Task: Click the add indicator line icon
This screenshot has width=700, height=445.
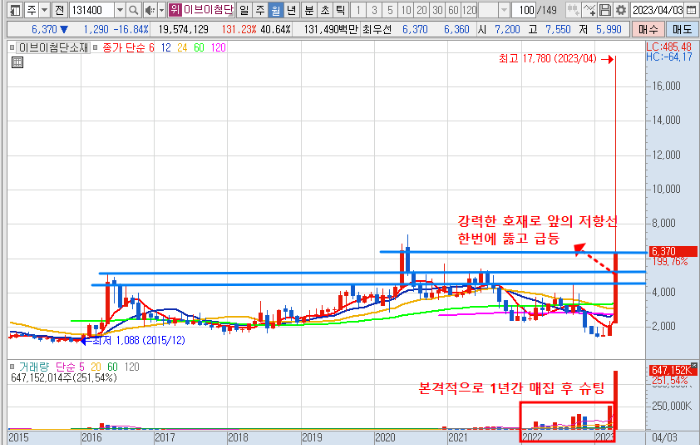Action: 589,10
